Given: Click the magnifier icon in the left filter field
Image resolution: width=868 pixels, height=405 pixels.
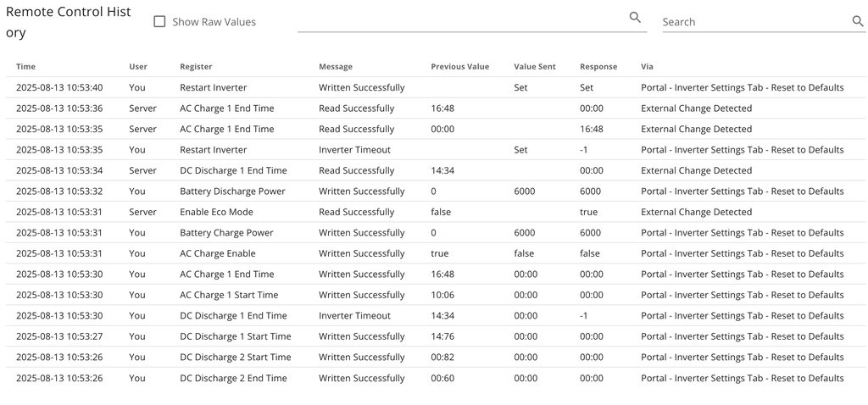Looking at the screenshot, I should click(635, 18).
